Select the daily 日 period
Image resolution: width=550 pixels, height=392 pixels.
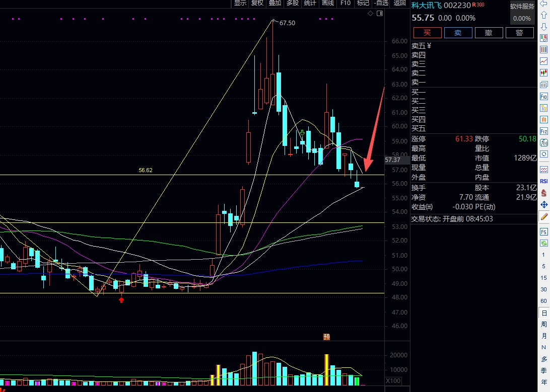pos(544,313)
